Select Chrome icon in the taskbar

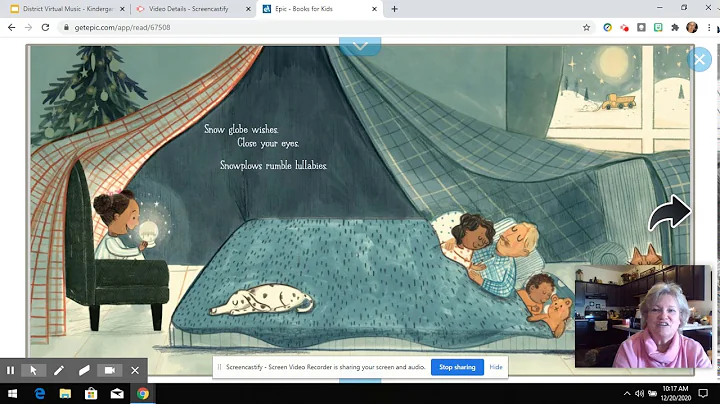(143, 393)
